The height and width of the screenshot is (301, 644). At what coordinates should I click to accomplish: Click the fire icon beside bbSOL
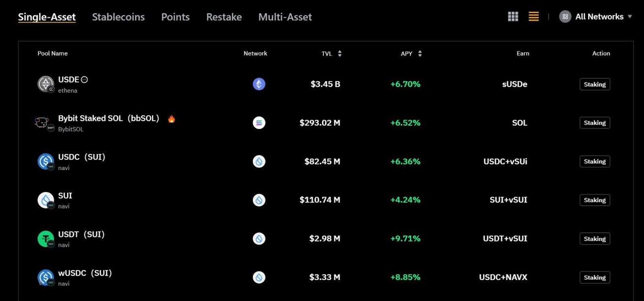click(171, 119)
